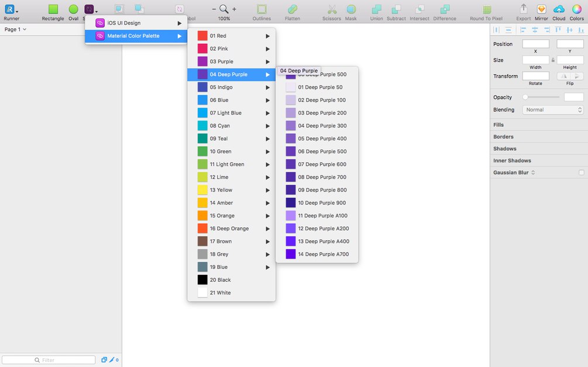Apply the Union boolean operation
This screenshot has width=588, height=367.
point(376,9)
